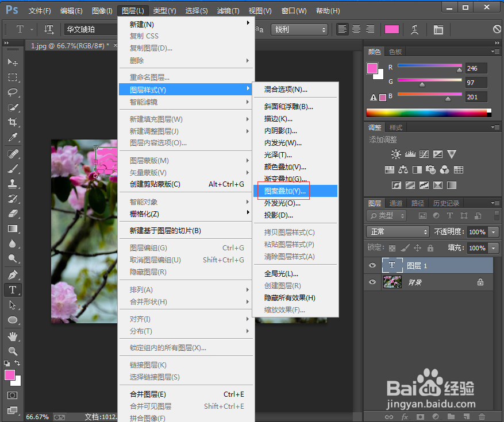Select the Lasso tool
The image size is (504, 422).
(x=13, y=92)
